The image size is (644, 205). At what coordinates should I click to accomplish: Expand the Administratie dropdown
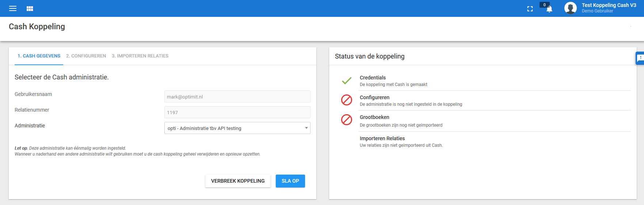tap(237, 128)
